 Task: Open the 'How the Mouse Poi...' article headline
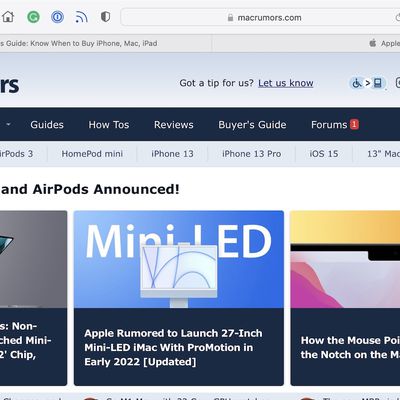click(350, 347)
